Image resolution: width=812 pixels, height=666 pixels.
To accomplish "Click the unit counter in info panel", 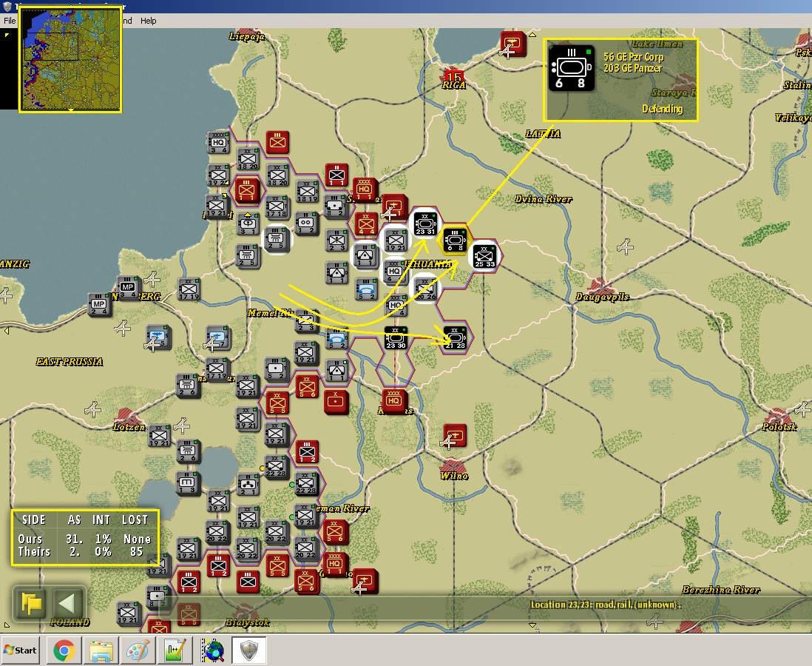I will tap(572, 68).
